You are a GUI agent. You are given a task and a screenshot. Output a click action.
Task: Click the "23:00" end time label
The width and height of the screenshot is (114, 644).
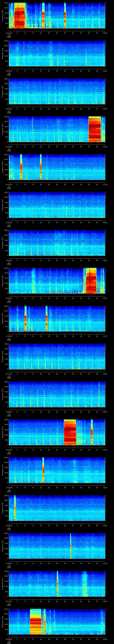[105, 33]
